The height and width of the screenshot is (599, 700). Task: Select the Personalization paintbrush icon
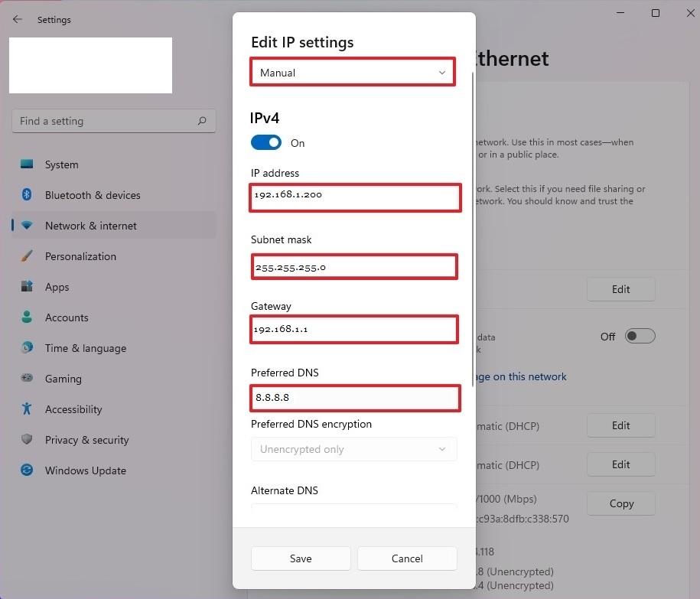point(28,256)
